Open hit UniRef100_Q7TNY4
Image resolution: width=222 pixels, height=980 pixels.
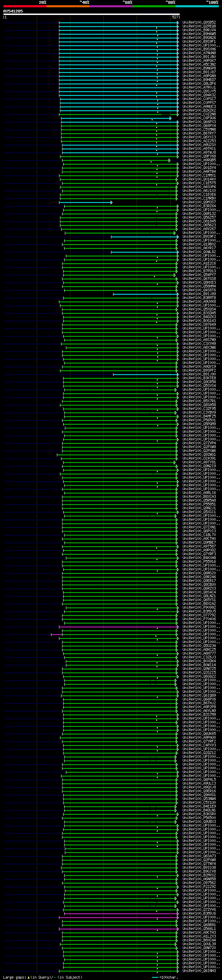pyautogui.click(x=199, y=864)
